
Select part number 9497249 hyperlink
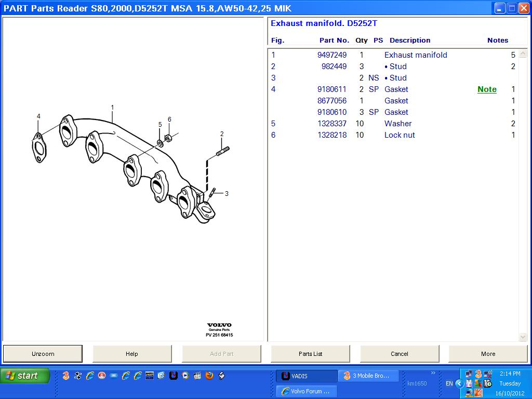tap(332, 55)
